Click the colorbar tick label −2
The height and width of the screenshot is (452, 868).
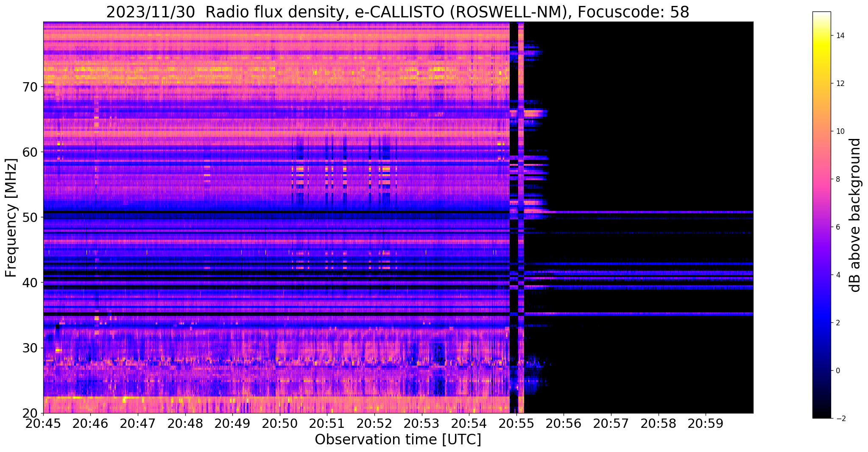coord(840,419)
